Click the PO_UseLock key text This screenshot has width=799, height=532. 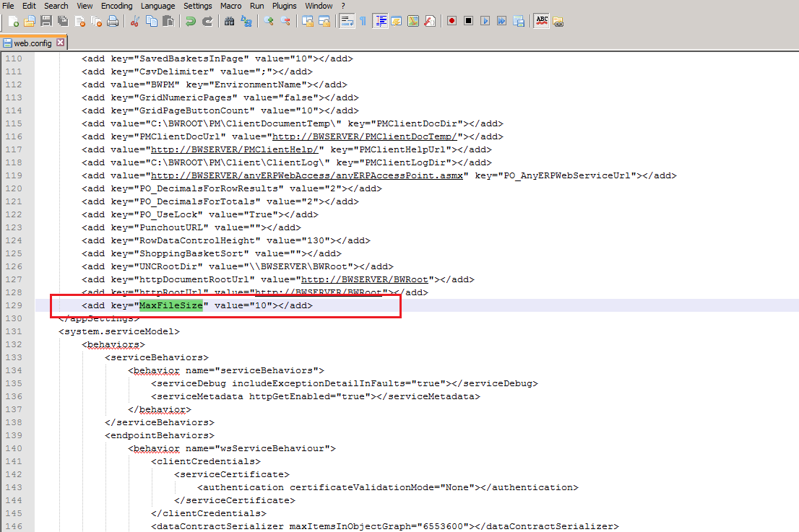pos(170,215)
